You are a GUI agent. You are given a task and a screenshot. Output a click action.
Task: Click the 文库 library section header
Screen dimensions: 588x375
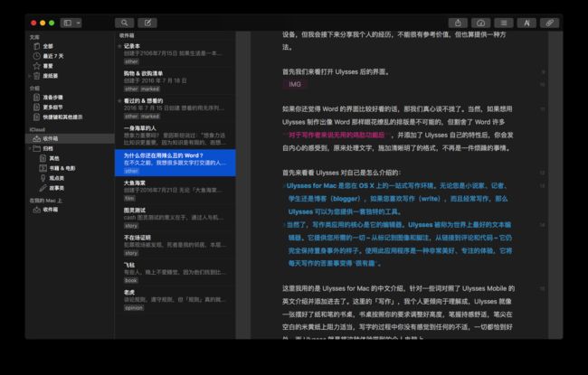[34, 37]
